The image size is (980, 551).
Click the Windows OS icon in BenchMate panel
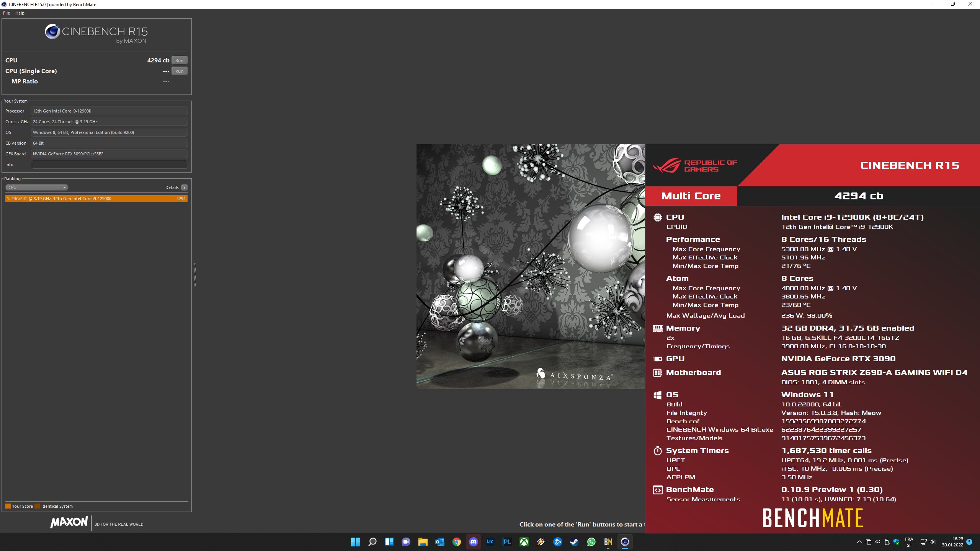click(x=658, y=395)
